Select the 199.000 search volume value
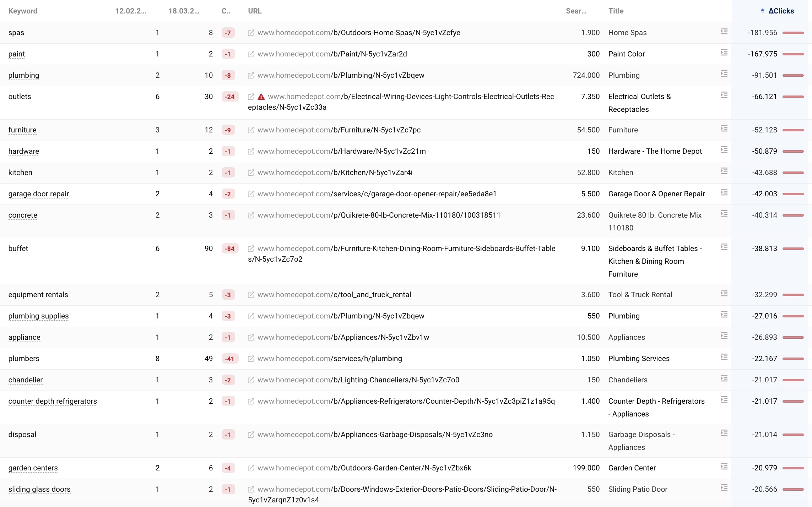This screenshot has width=812, height=507. coord(586,468)
